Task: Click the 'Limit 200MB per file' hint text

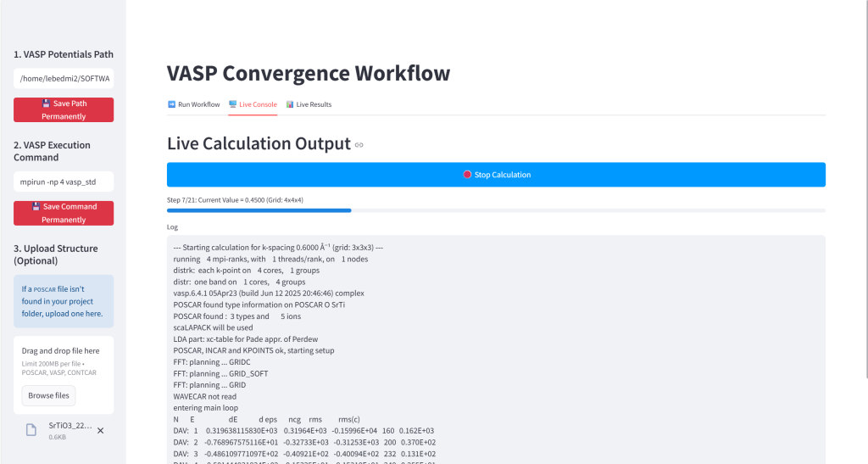Action: (x=58, y=368)
